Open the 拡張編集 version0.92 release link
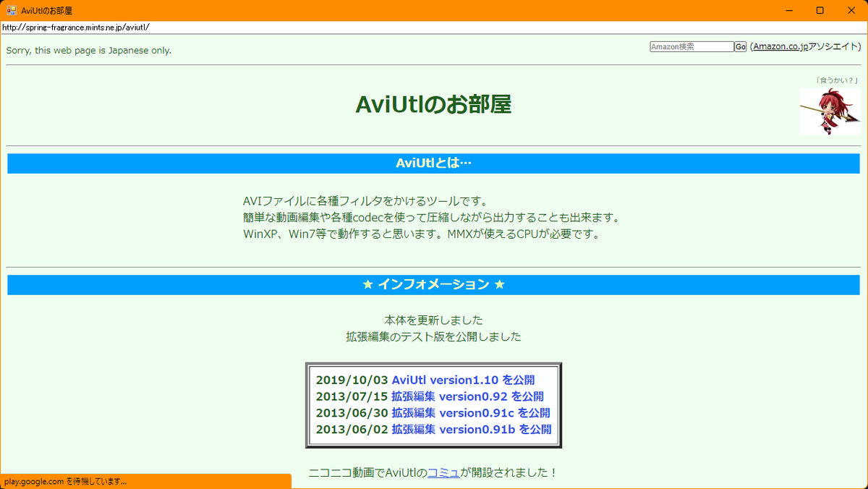 click(x=468, y=396)
